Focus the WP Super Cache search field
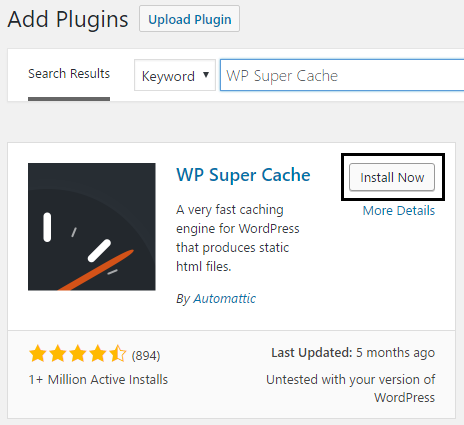Image resolution: width=464 pixels, height=425 pixels. [x=342, y=75]
